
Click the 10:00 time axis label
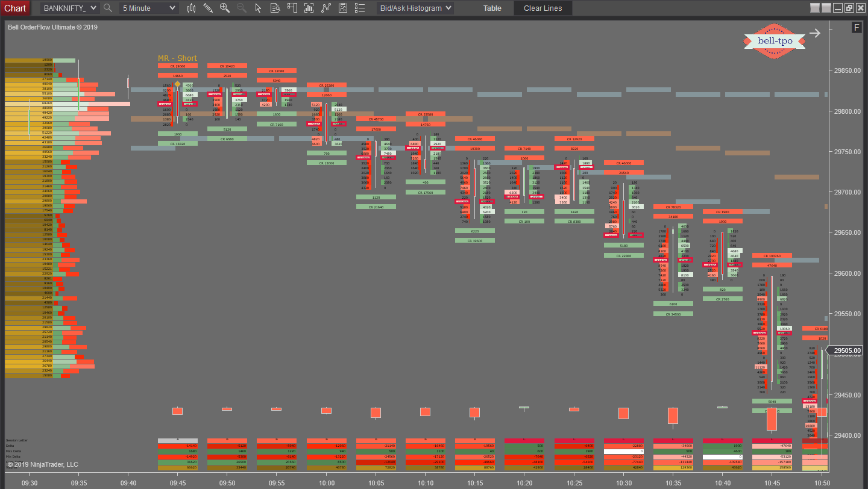point(326,483)
